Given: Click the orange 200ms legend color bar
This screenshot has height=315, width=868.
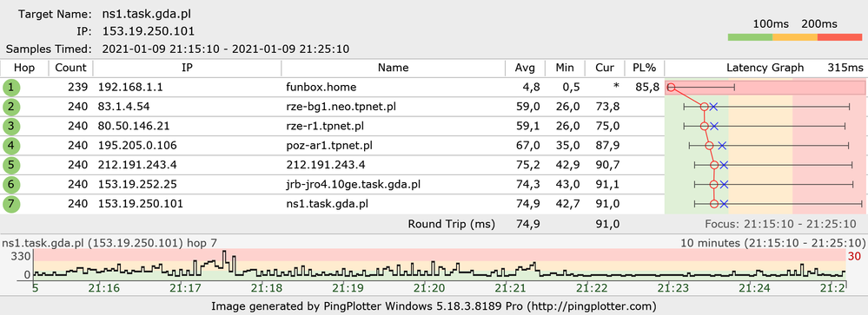Looking at the screenshot, I should click(x=794, y=37).
